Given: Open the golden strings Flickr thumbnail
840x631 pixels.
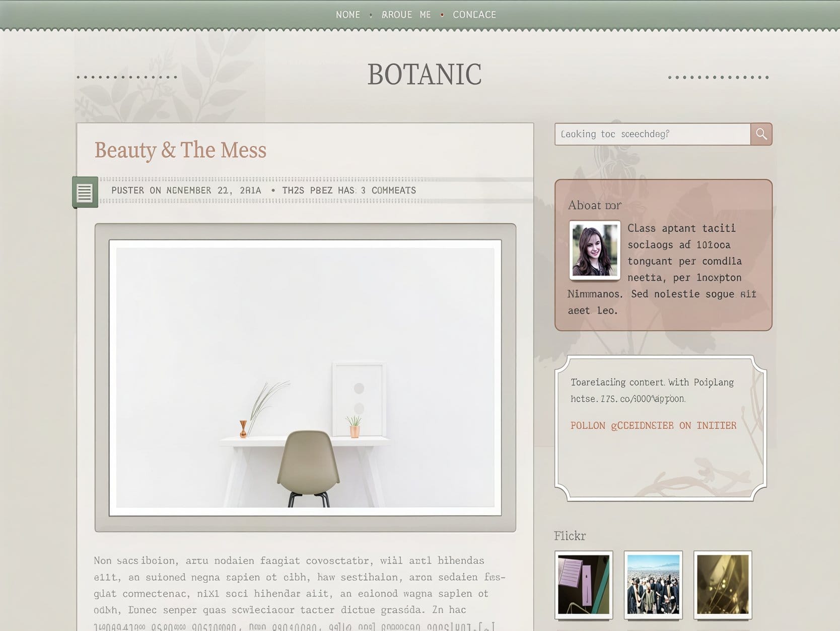Looking at the screenshot, I should pyautogui.click(x=723, y=585).
